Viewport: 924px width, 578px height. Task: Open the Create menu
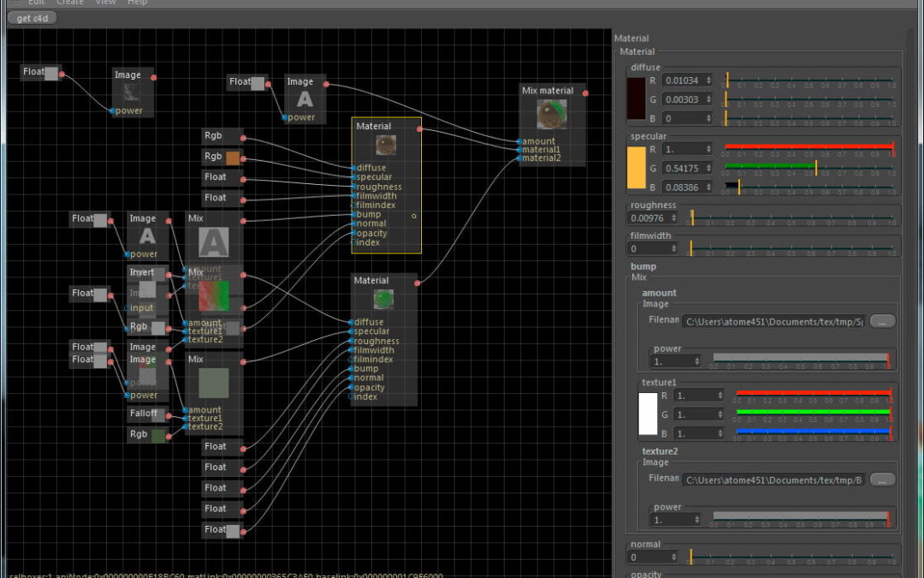click(x=70, y=3)
